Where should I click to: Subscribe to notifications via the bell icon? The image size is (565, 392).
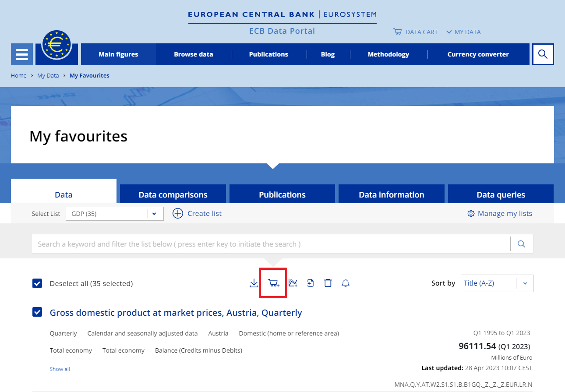[x=345, y=283]
